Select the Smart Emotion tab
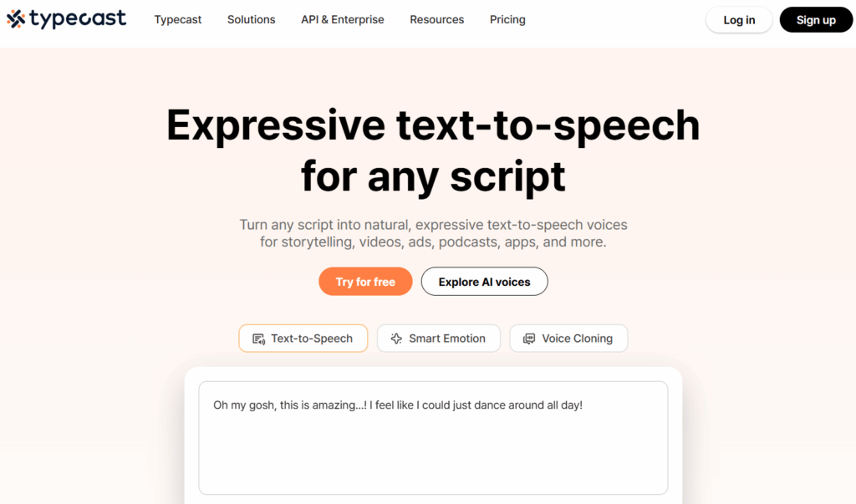The height and width of the screenshot is (504, 856). click(x=438, y=339)
